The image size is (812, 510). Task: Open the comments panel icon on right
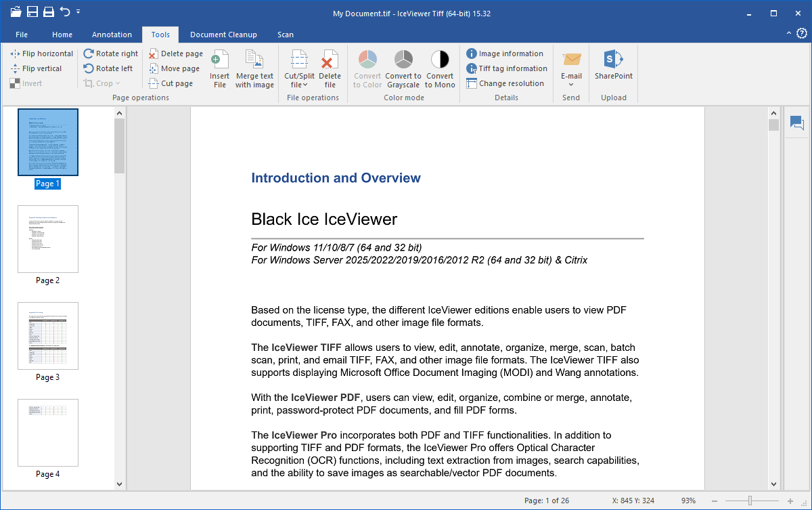(x=796, y=123)
